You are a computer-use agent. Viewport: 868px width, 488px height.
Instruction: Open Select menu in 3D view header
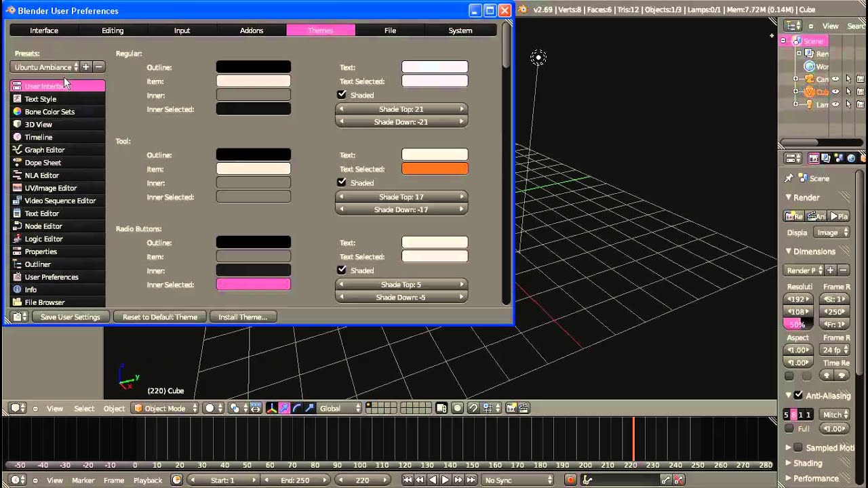click(84, 408)
